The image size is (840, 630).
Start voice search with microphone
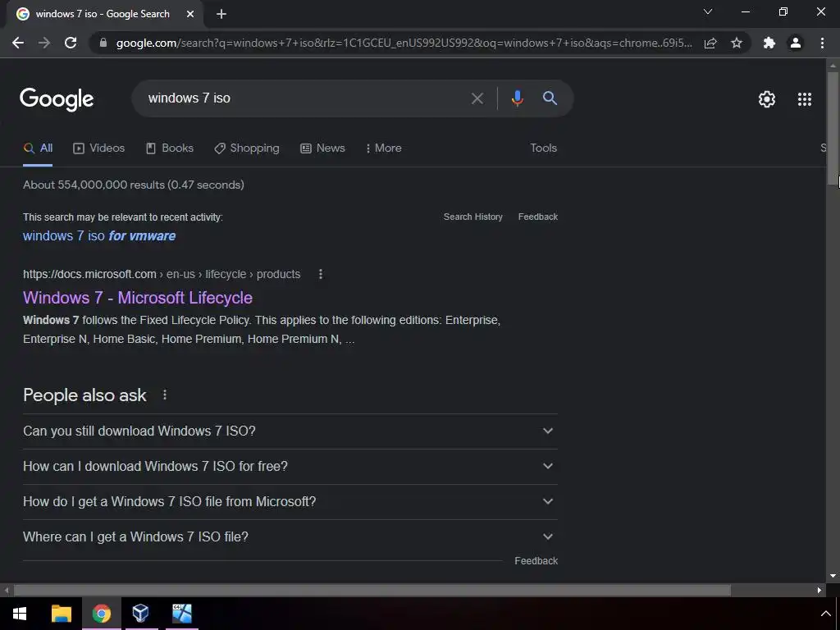point(517,98)
